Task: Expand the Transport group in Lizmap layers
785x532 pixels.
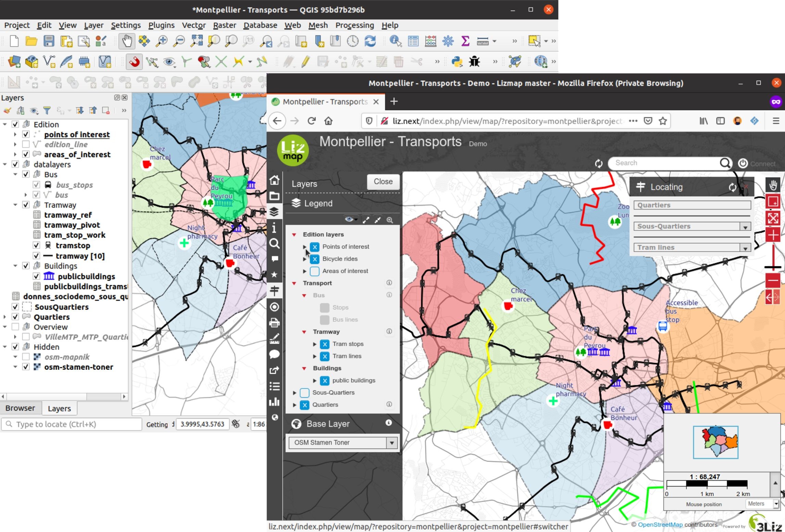Action: tap(295, 283)
